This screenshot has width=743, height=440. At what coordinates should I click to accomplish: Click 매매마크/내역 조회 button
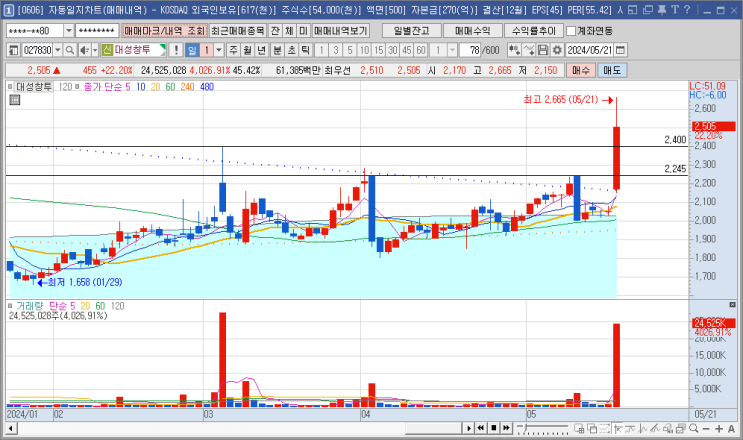[x=164, y=31]
